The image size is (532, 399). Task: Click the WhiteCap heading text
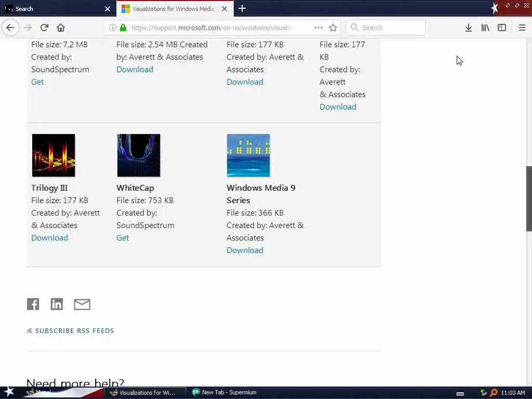135,188
